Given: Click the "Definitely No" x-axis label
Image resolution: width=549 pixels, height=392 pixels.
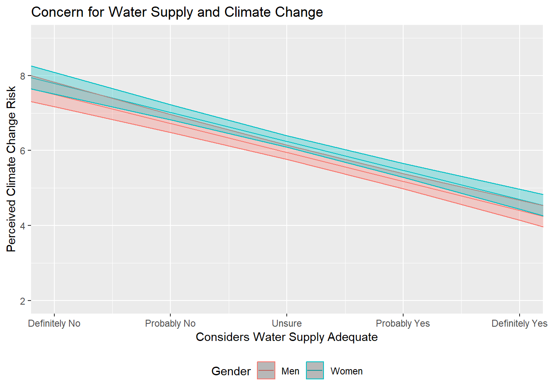Looking at the screenshot, I should pos(54,323).
